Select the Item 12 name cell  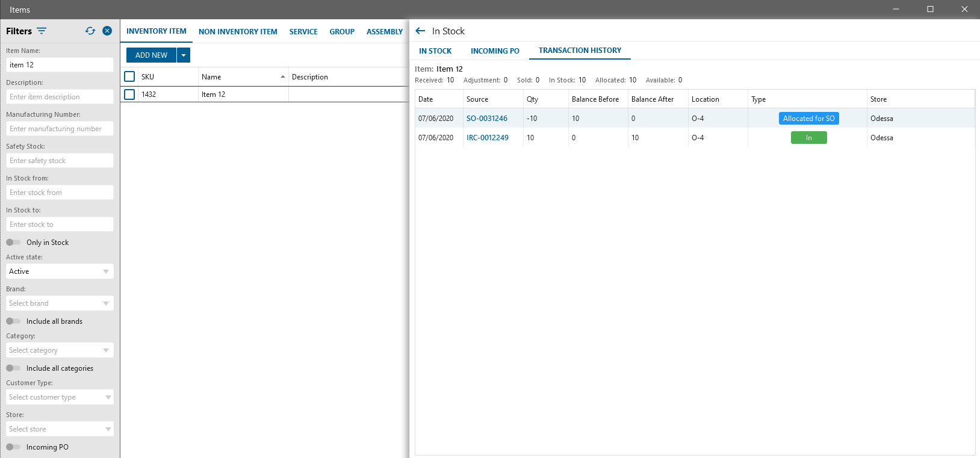click(x=243, y=94)
